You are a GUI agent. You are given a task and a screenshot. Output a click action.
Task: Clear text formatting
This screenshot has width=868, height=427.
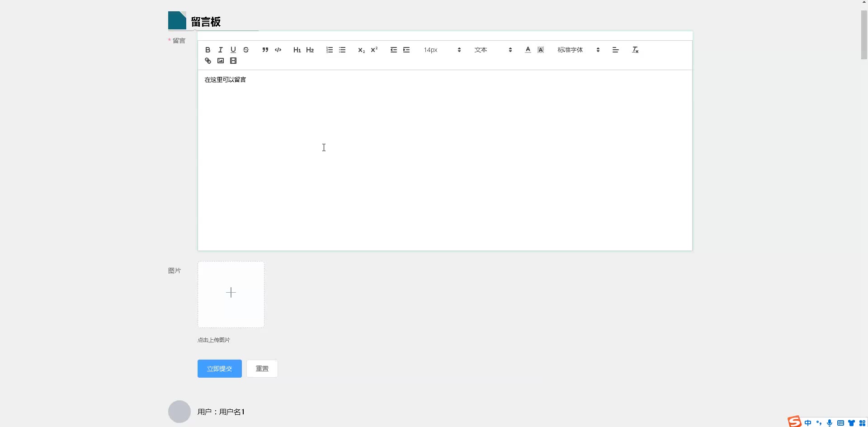click(635, 50)
